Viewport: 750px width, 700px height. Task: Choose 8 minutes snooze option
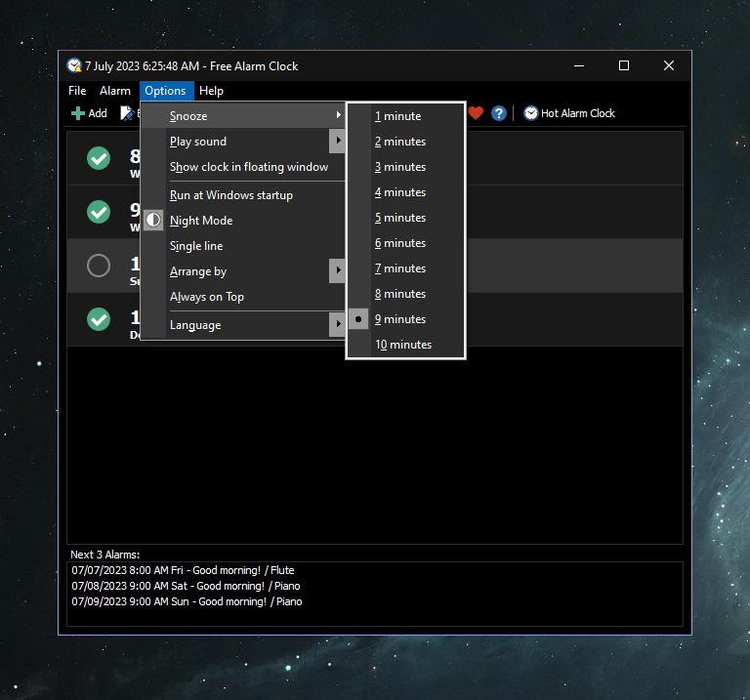click(405, 294)
